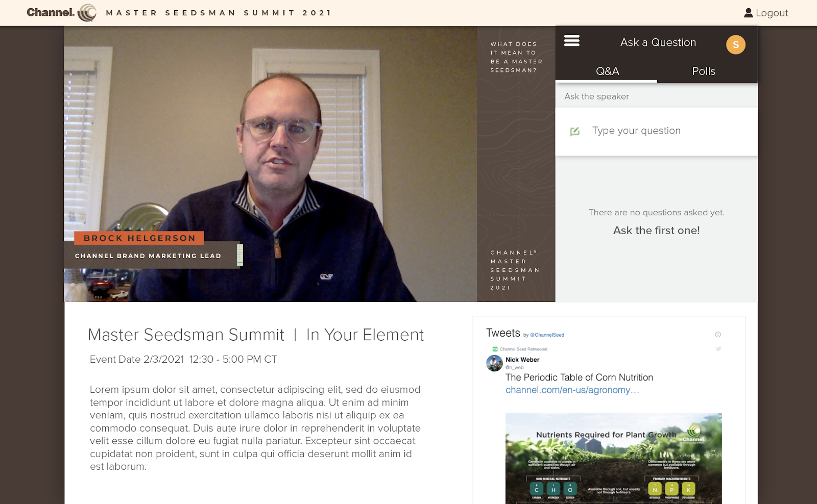
Task: Log out using the Logout link
Action: coord(772,13)
